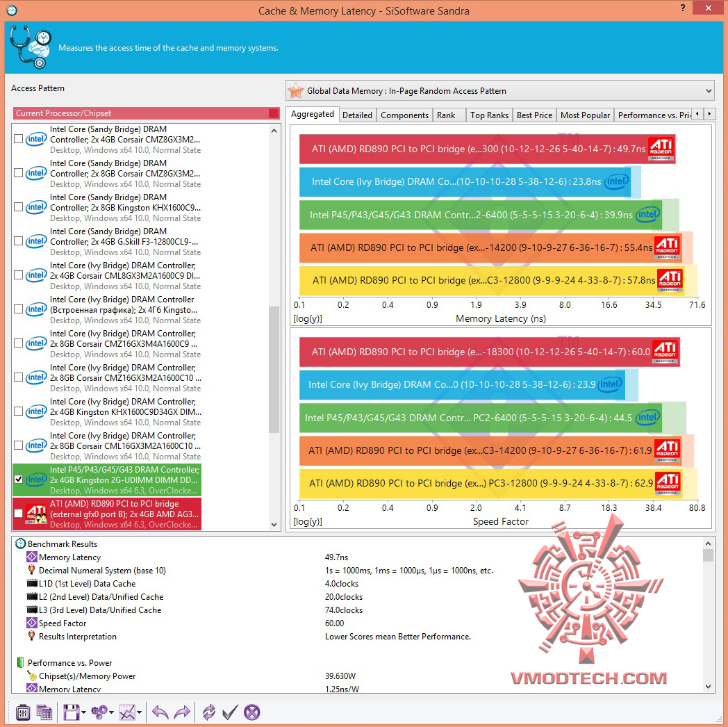The height and width of the screenshot is (727, 728).
Task: Click the Intel logo on 23.8ns bar
Action: 617,181
